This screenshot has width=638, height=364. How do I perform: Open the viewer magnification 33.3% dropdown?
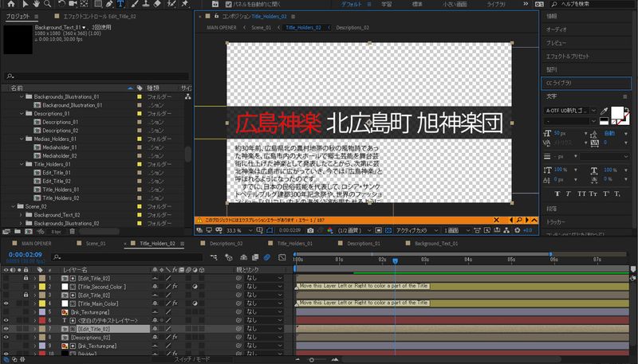pyautogui.click(x=238, y=229)
